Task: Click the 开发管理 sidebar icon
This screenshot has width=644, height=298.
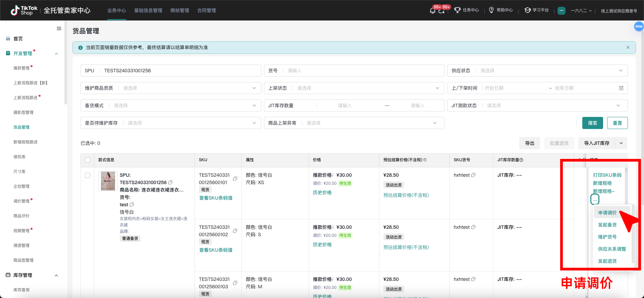Action: click(8, 53)
